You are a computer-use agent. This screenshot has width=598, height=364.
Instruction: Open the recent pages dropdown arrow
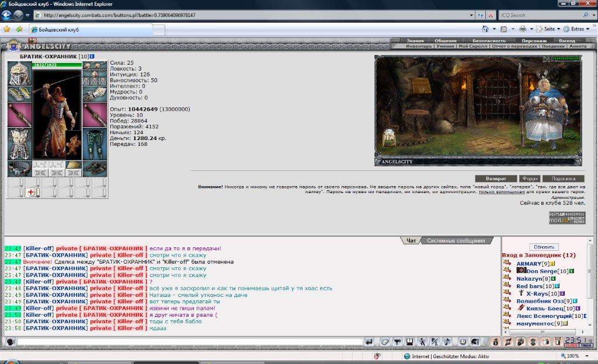27,15
